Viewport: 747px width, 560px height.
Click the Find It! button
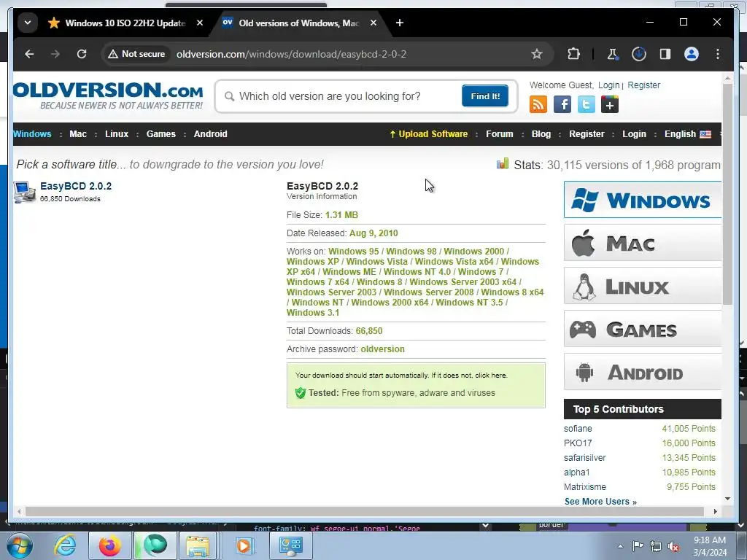pos(485,96)
